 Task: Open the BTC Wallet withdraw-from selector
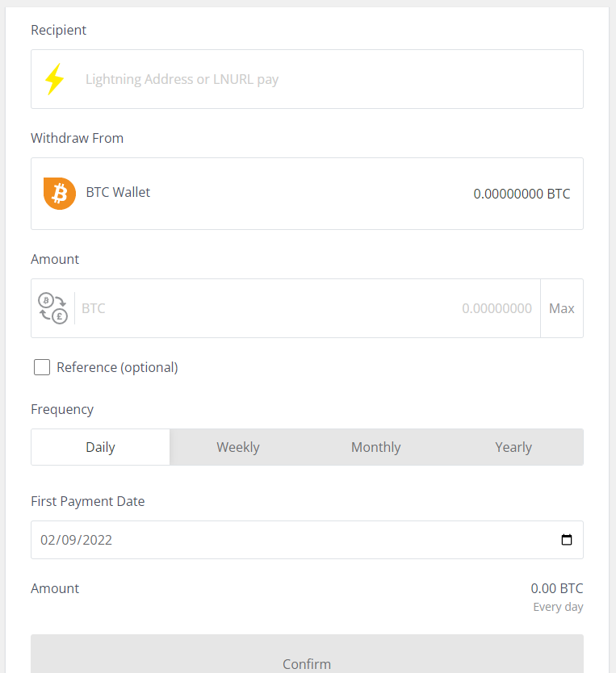[x=307, y=194]
